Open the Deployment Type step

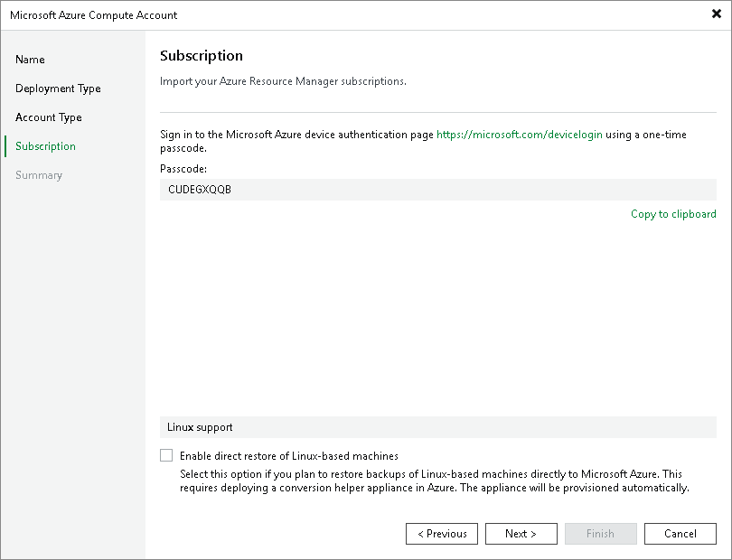tap(58, 89)
